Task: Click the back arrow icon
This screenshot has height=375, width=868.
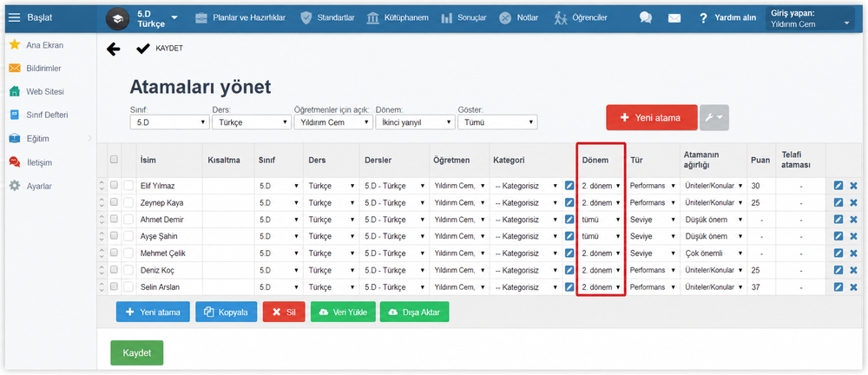Action: (x=113, y=49)
